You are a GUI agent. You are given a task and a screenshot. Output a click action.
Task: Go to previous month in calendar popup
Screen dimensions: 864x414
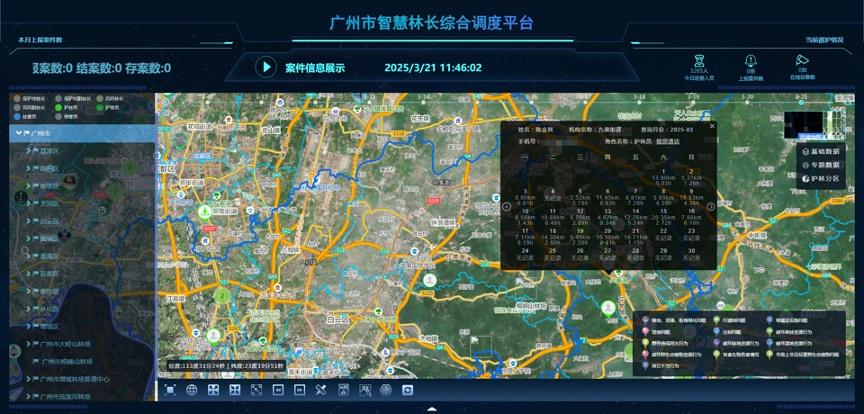[506, 207]
